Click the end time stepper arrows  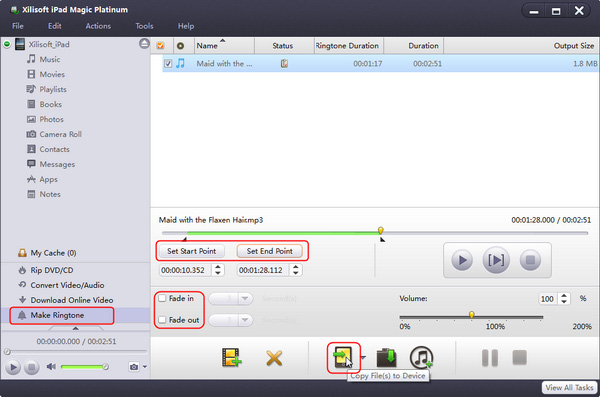point(296,270)
